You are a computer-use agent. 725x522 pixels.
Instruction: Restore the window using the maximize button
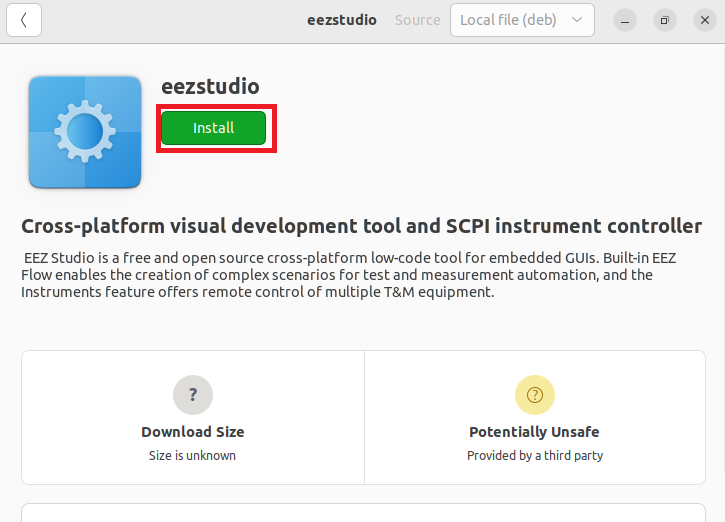(x=664, y=20)
